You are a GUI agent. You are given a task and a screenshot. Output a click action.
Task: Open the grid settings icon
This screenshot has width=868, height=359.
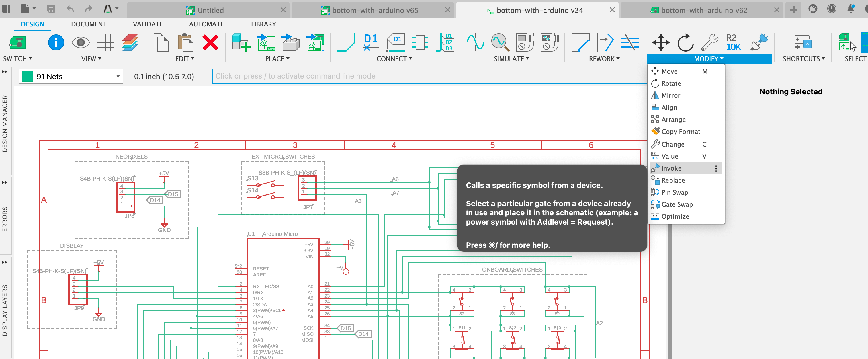point(105,43)
